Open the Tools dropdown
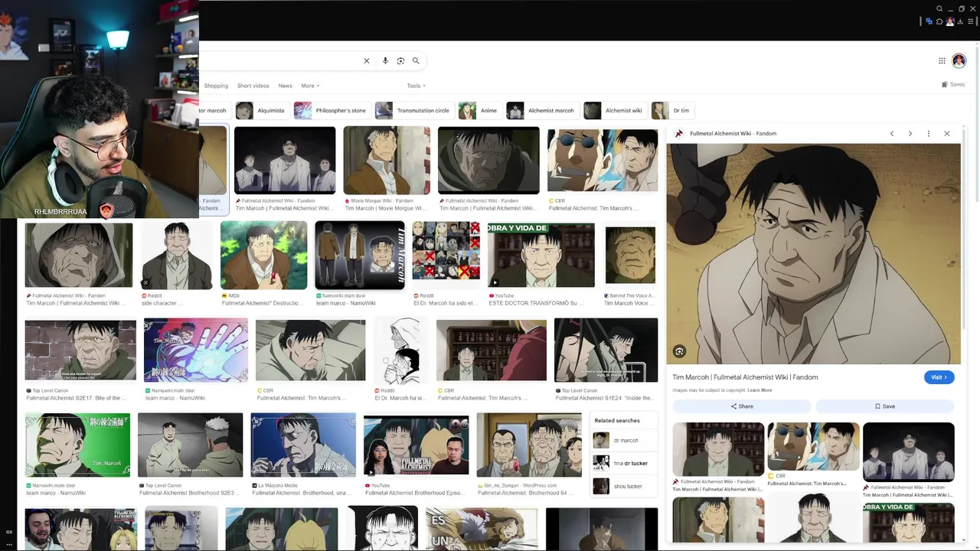Image resolution: width=980 pixels, height=551 pixels. pyautogui.click(x=416, y=86)
